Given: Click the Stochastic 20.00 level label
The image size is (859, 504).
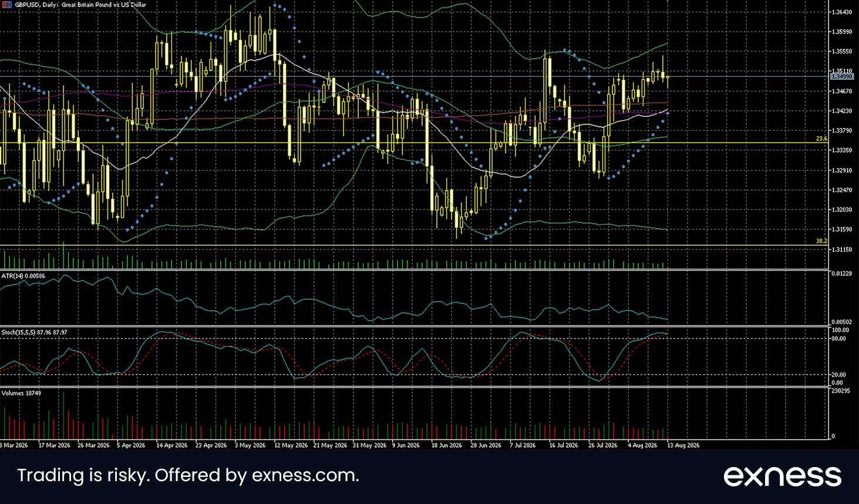Looking at the screenshot, I should click(x=838, y=374).
